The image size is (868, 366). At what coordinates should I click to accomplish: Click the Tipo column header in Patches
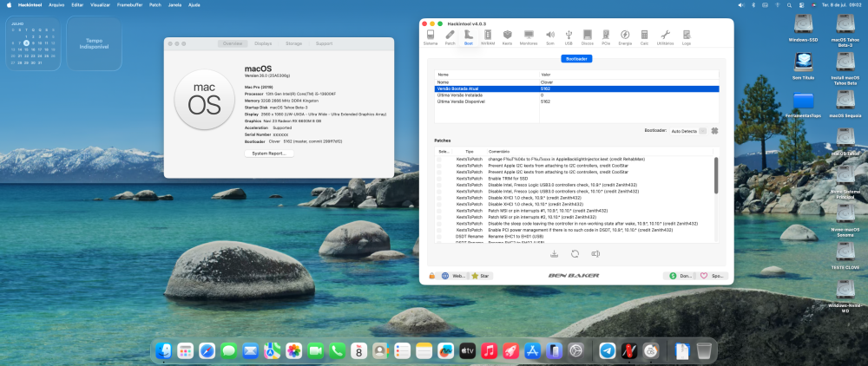469,151
